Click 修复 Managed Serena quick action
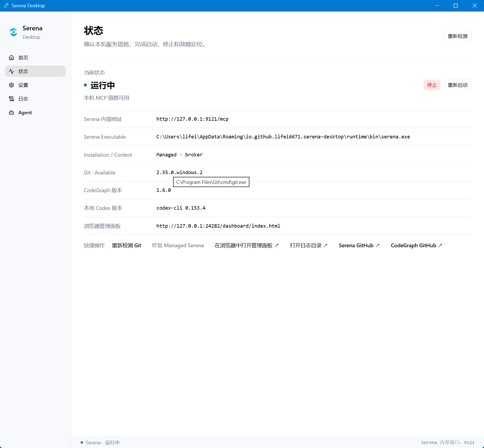Image resolution: width=484 pixels, height=448 pixels. 178,245
